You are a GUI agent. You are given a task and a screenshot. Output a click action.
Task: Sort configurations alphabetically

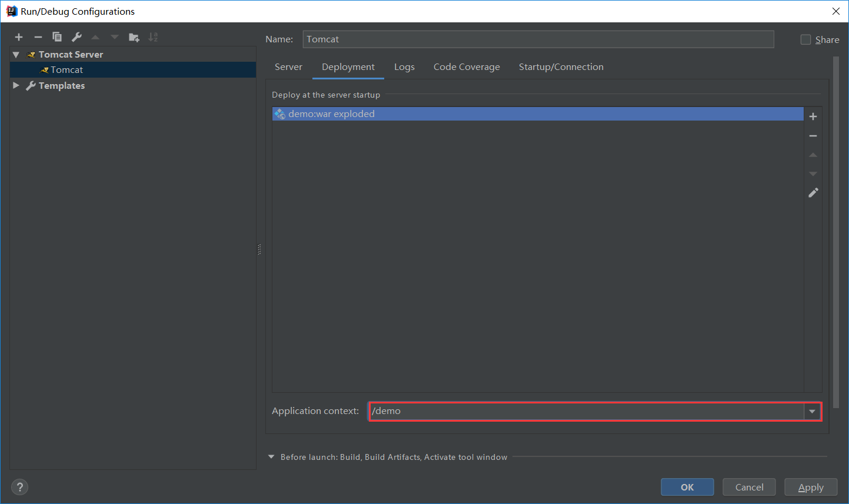[153, 37]
